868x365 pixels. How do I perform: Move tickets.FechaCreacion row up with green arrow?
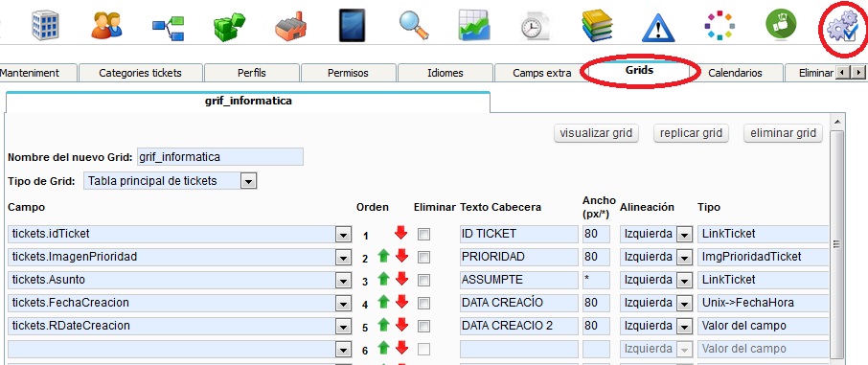[x=383, y=302]
